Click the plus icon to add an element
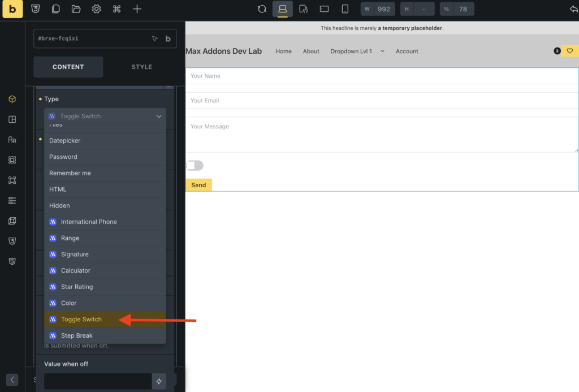Image resolution: width=579 pixels, height=392 pixels. tap(137, 9)
